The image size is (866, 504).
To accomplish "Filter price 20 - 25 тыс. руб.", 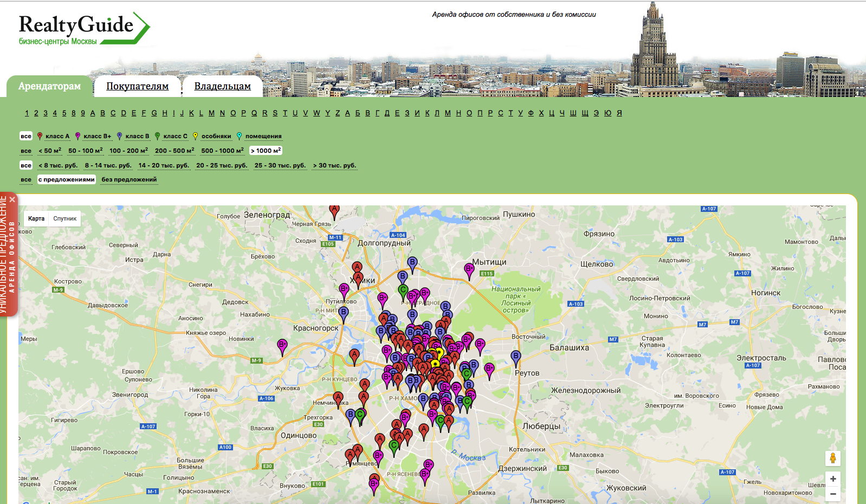I will tap(222, 165).
